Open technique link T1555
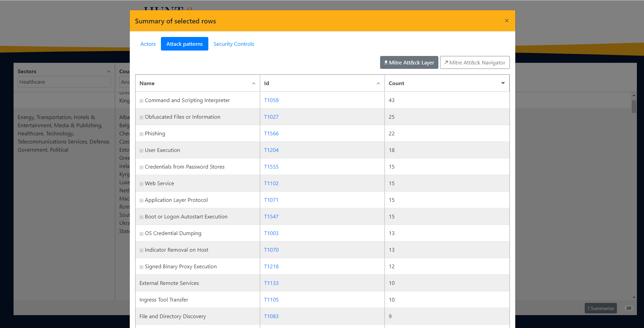 tap(271, 167)
